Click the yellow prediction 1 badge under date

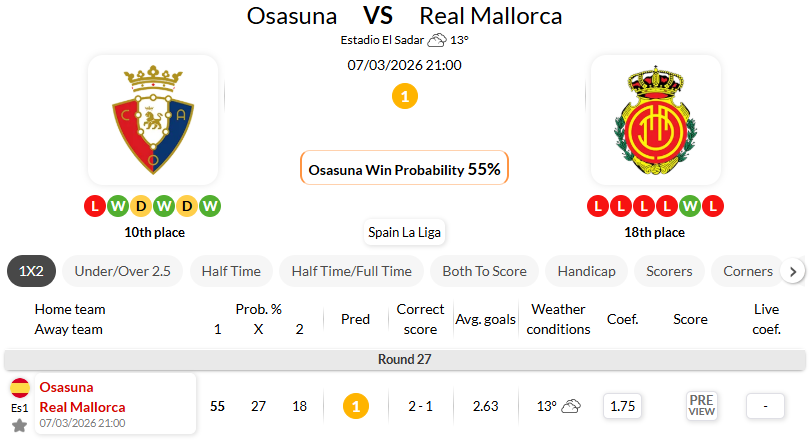tap(405, 97)
